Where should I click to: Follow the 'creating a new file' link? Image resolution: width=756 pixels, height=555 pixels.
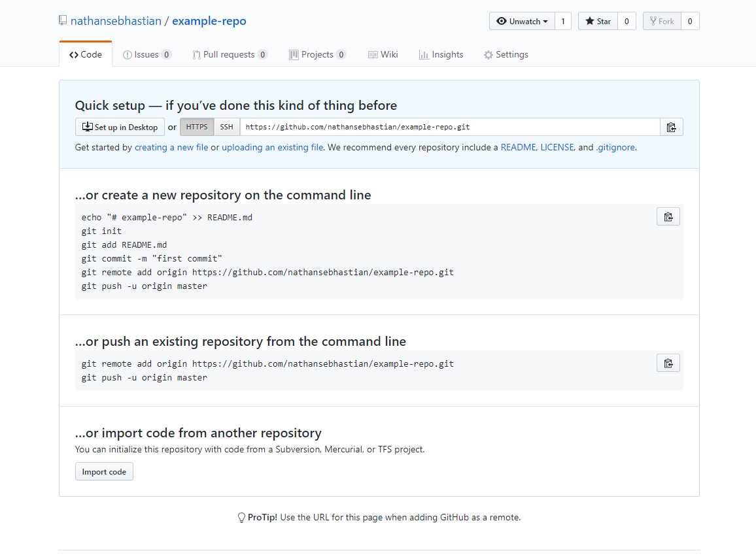171,148
